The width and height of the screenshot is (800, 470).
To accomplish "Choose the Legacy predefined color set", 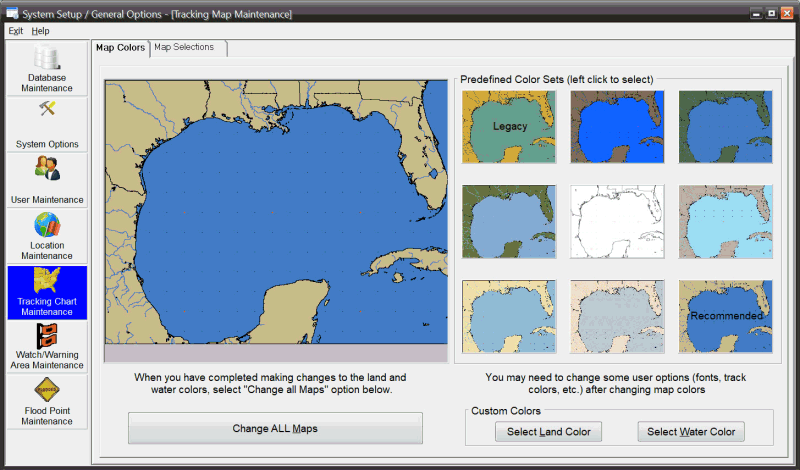I will [x=510, y=127].
